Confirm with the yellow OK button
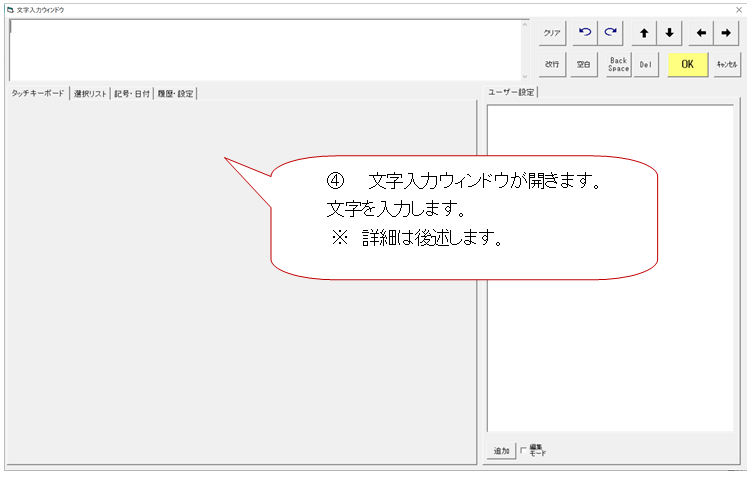 coord(687,64)
